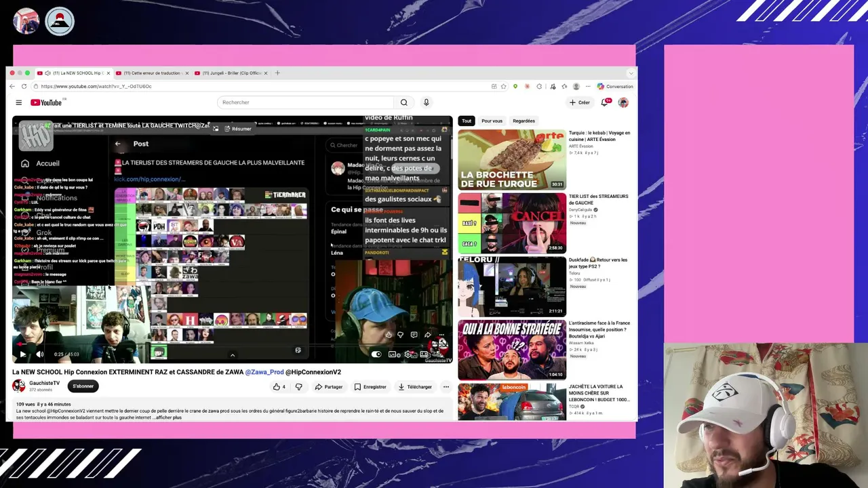Expand description with '...afficher plus'
868x488 pixels.
(167, 418)
